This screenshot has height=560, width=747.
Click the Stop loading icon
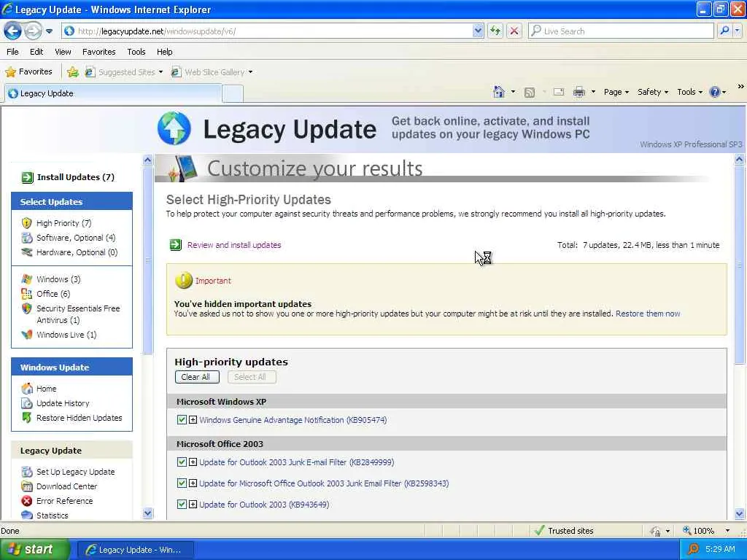[x=514, y=31]
